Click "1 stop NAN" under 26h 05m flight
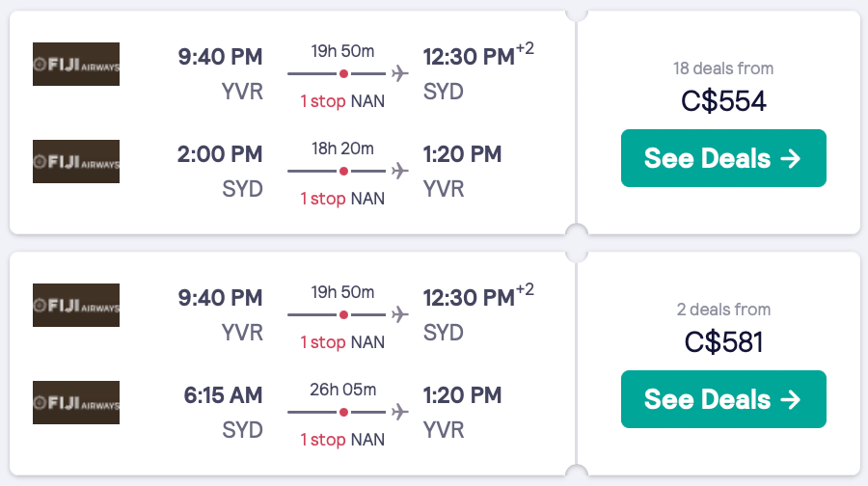 coord(342,440)
